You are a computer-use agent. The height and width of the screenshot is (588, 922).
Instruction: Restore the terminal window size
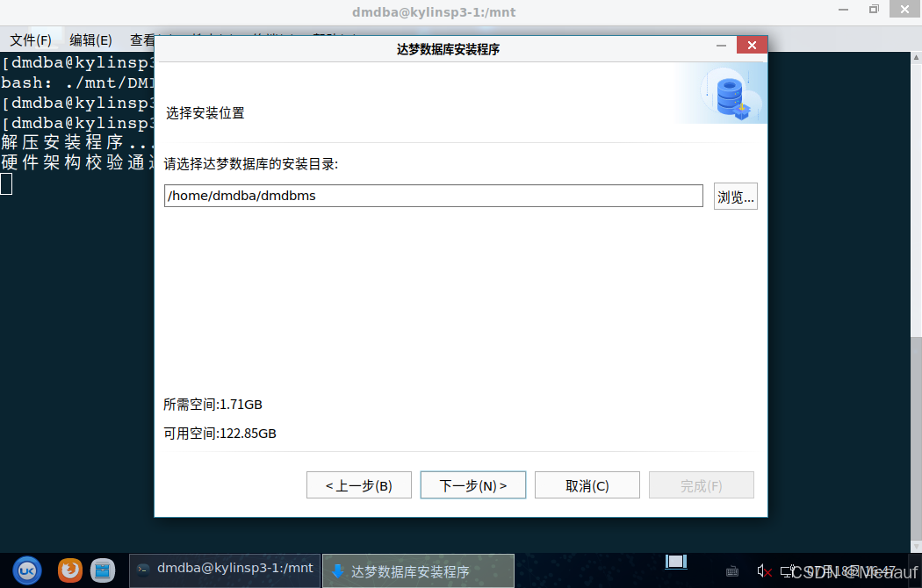(x=874, y=10)
